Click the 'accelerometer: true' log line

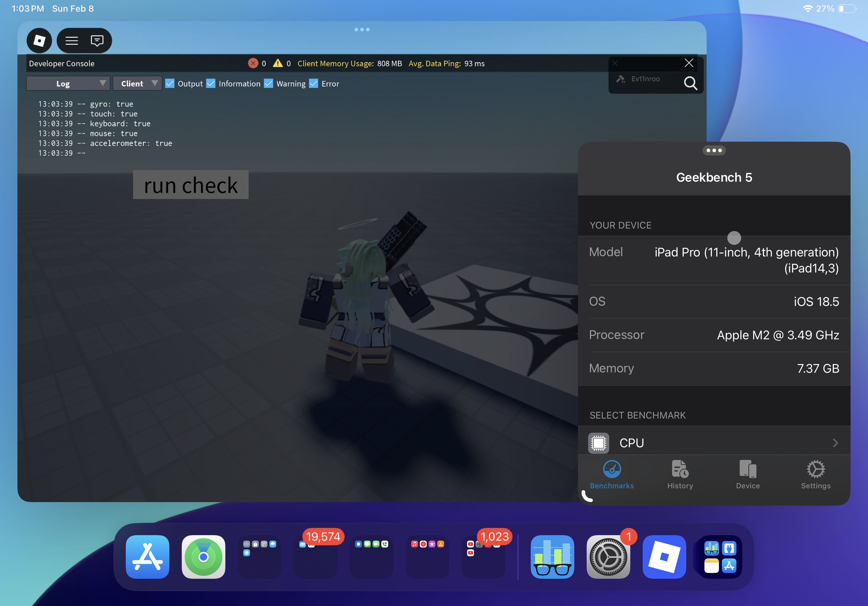point(105,143)
